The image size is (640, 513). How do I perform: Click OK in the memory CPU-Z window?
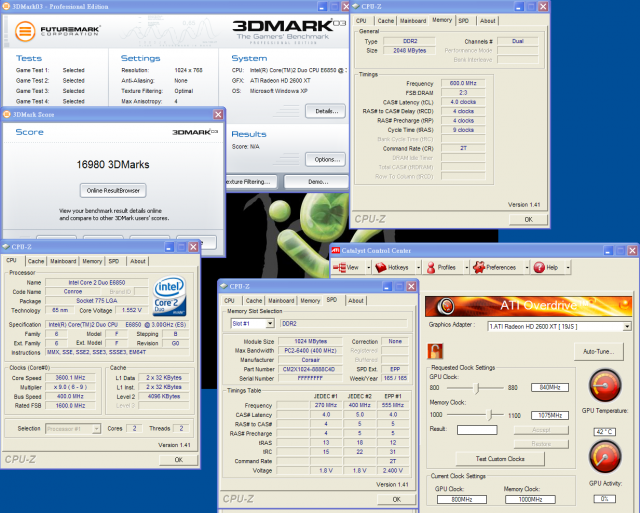pyautogui.click(x=529, y=220)
